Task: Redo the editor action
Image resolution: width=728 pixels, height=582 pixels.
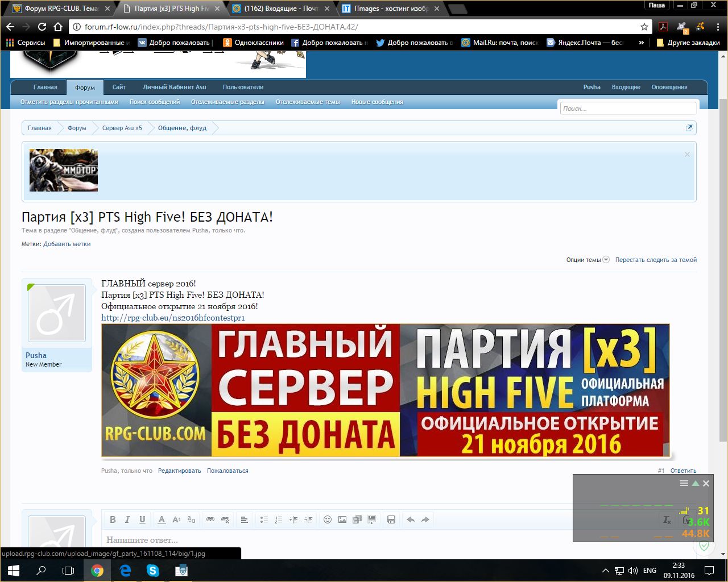Action: point(425,519)
